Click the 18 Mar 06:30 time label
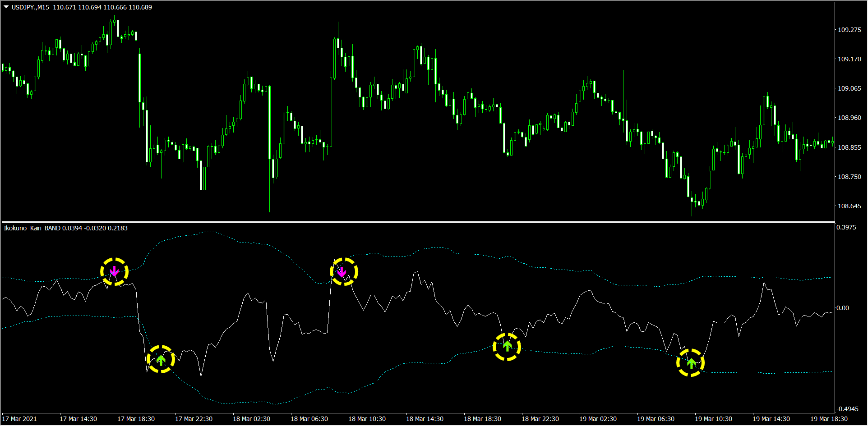Viewport: 868px width, 426px height. (x=309, y=419)
